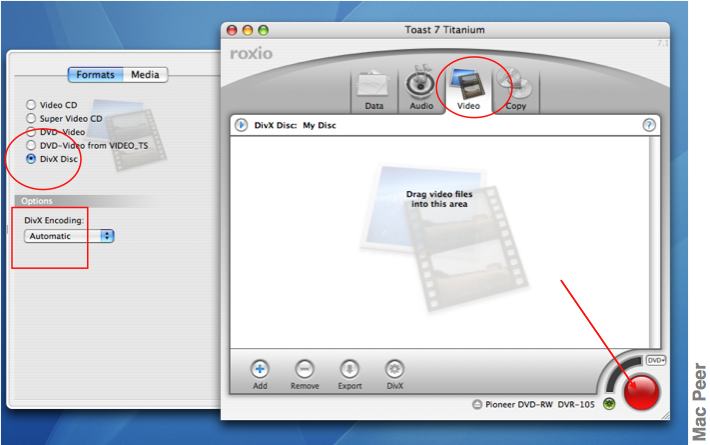Open the Media tab in drawer

point(145,75)
